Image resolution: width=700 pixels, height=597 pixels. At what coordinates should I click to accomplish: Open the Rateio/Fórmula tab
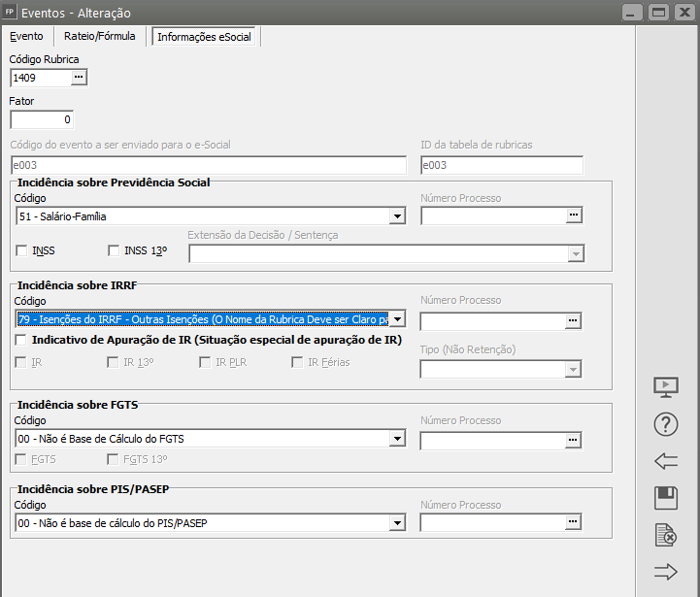(100, 36)
